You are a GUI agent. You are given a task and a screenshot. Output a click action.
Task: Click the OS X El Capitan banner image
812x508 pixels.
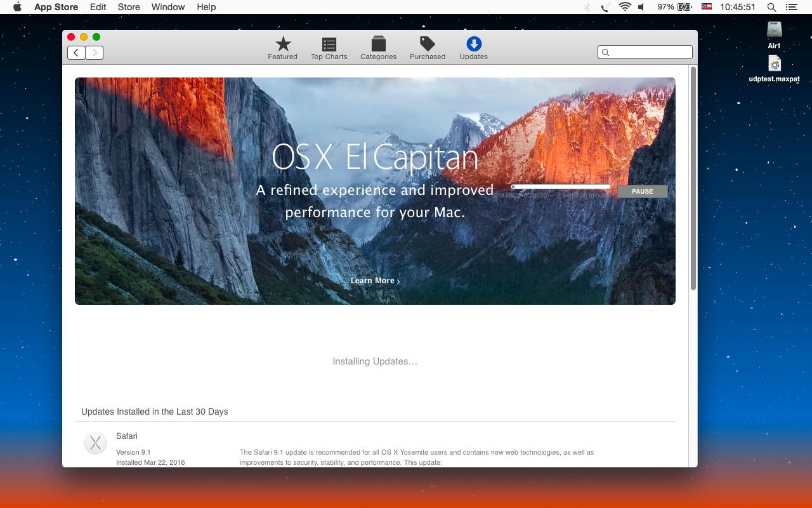375,191
